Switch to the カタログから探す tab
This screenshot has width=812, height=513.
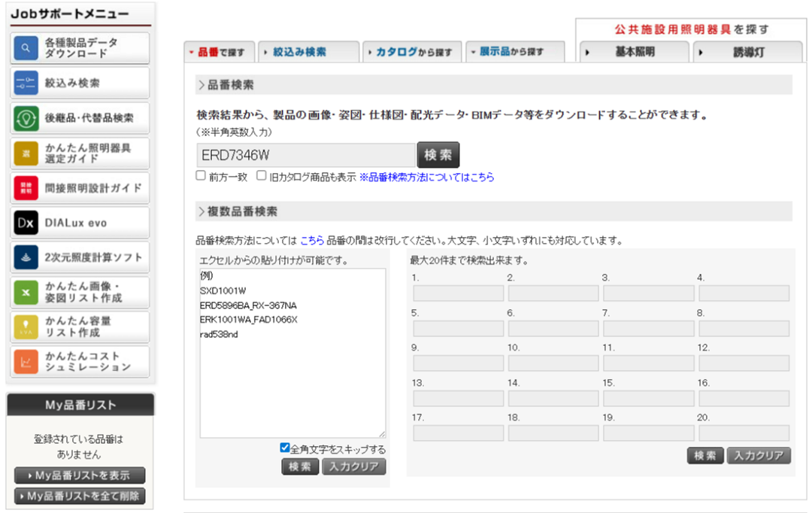coord(413,52)
